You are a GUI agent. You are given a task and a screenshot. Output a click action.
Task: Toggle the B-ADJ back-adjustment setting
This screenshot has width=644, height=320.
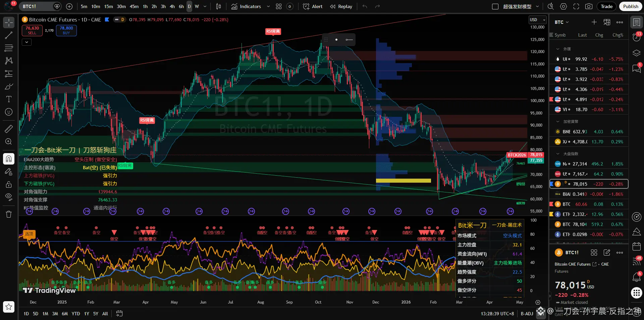(x=527, y=314)
